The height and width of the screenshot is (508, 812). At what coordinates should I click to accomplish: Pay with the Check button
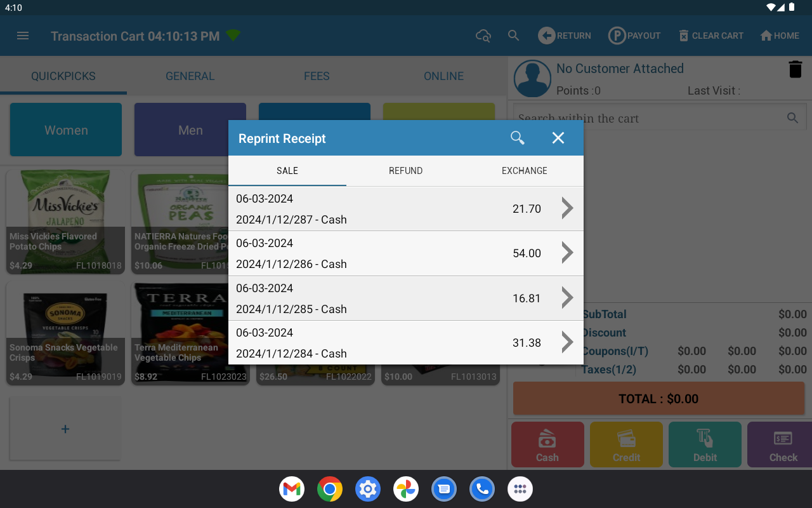(780, 444)
